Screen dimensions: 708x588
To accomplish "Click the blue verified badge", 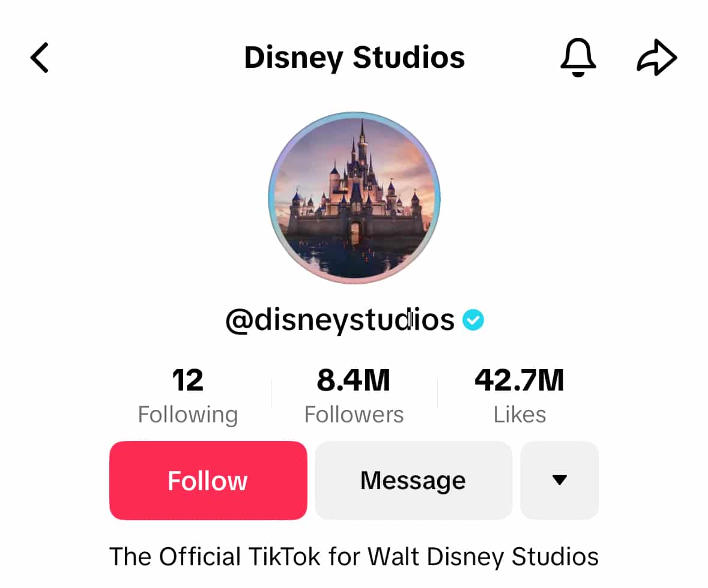I will [473, 321].
